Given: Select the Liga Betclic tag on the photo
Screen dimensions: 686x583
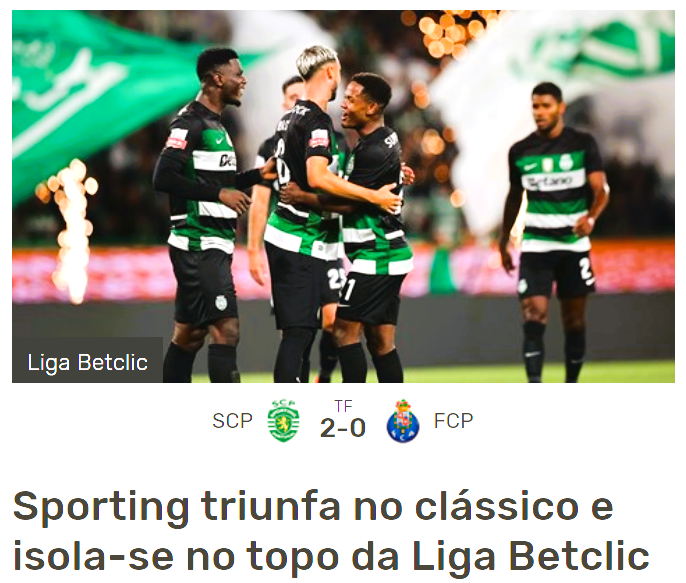Looking at the screenshot, I should point(88,362).
